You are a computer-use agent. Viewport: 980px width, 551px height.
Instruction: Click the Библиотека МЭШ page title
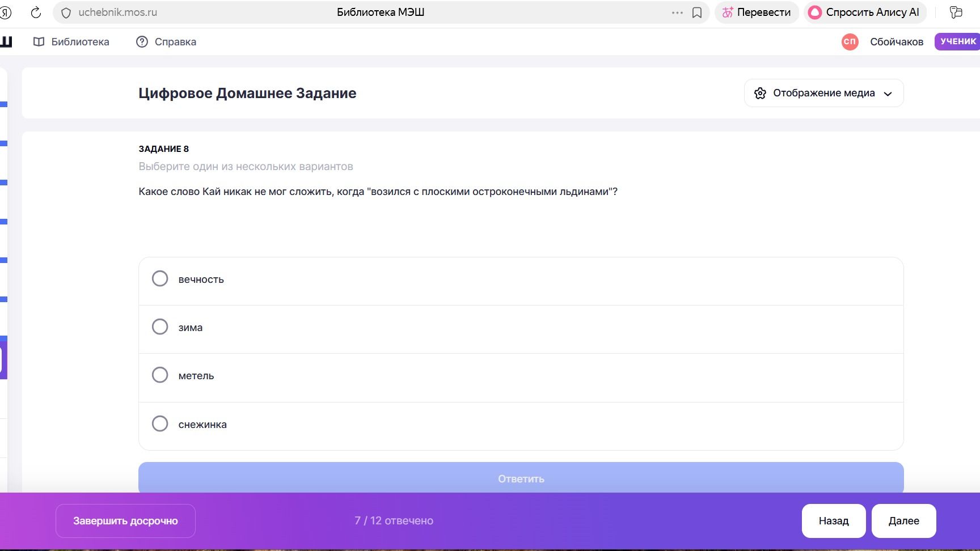tap(381, 12)
